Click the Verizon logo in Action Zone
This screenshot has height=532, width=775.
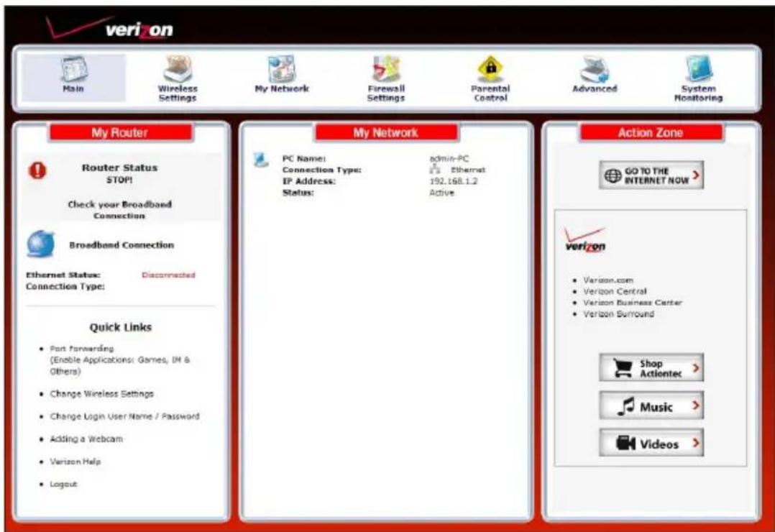click(585, 240)
